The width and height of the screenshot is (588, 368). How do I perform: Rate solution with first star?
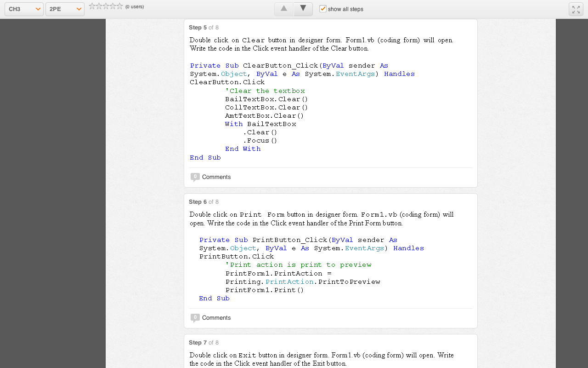pos(92,6)
